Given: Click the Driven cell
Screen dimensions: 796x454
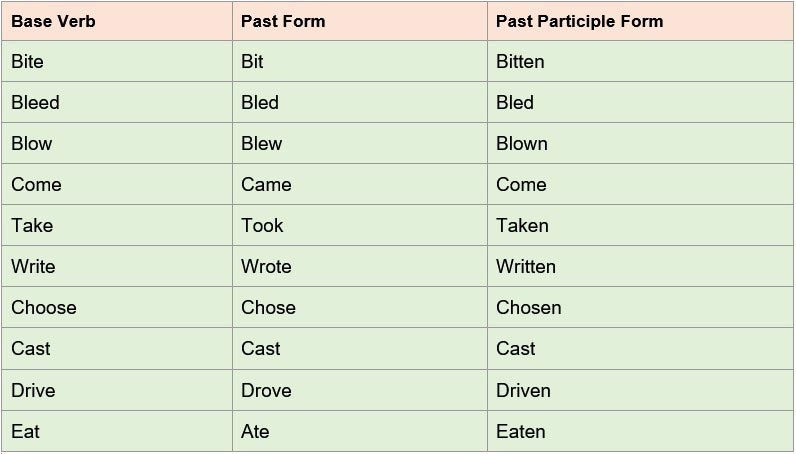Looking at the screenshot, I should (x=523, y=390).
